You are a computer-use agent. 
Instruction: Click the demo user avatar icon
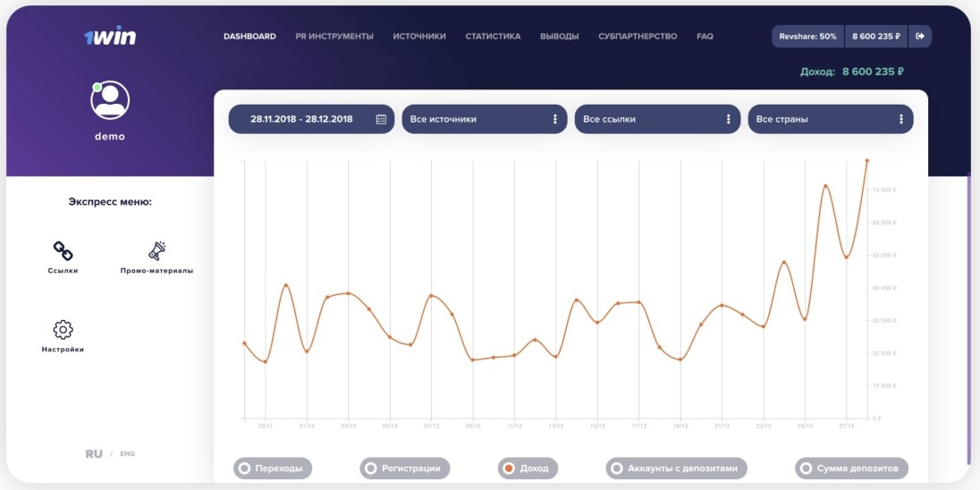[x=110, y=100]
